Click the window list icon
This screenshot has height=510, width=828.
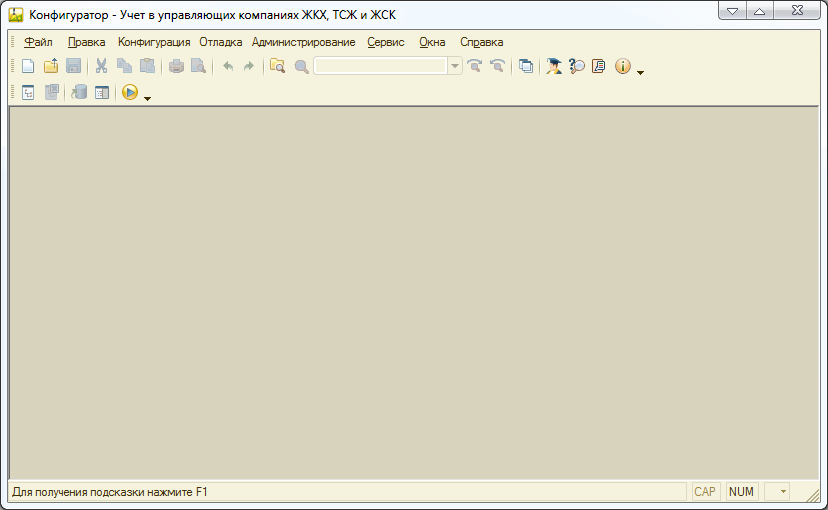[x=526, y=66]
